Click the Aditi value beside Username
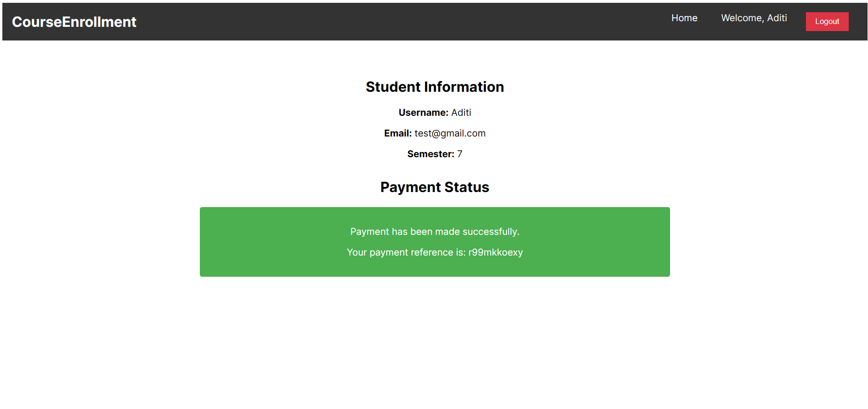Screen dimensions: 868x409 pos(461,112)
